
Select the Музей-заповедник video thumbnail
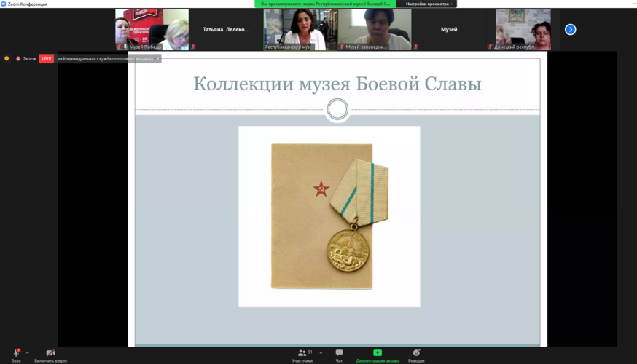point(374,29)
